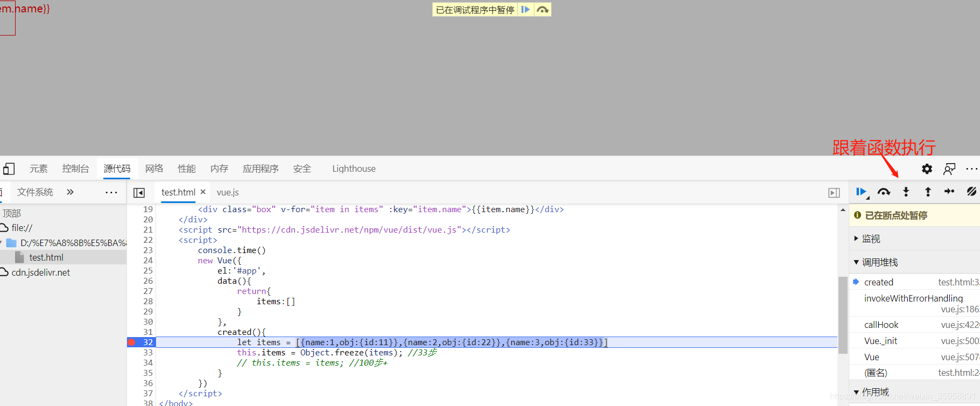Select the Vue stack frame
This screenshot has width=980, height=406.
[914, 357]
